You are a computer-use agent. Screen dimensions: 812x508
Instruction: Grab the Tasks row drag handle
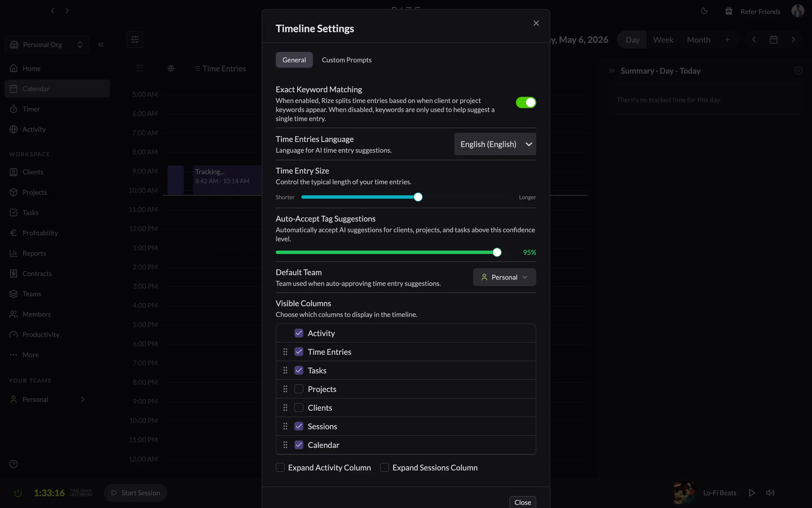click(285, 370)
